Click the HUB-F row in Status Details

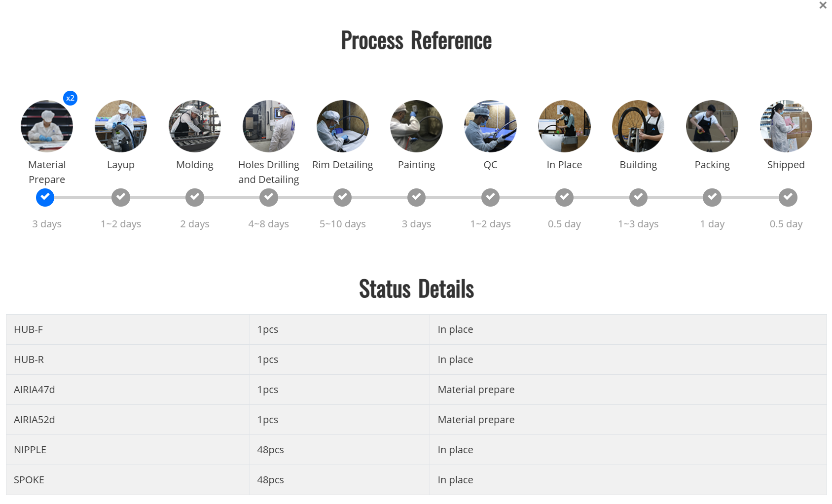coord(416,329)
